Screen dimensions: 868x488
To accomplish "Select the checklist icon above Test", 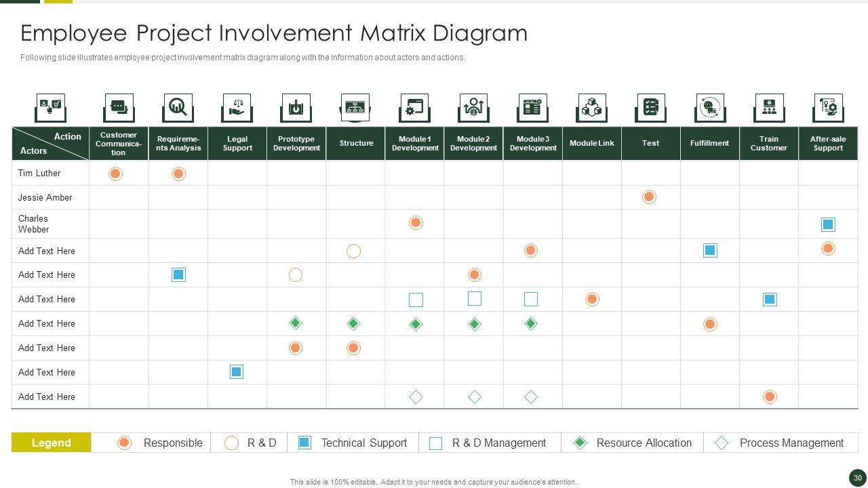I will click(x=650, y=108).
